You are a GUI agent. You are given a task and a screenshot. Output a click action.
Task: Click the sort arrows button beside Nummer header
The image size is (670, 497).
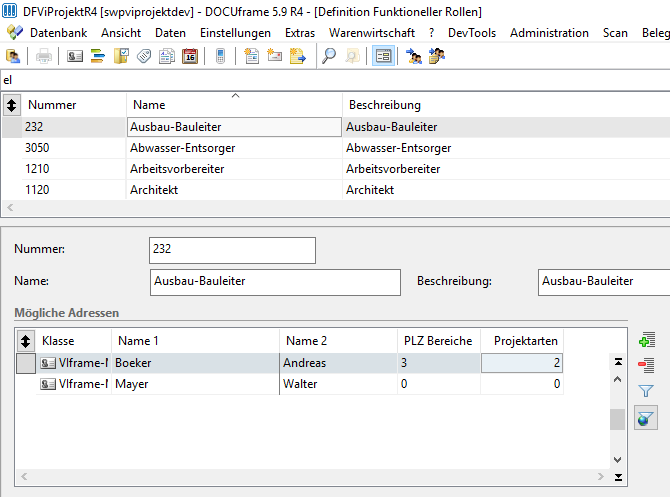click(12, 105)
